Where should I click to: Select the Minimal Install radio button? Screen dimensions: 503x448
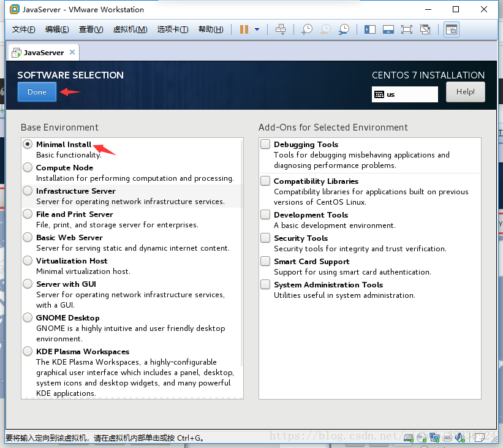click(x=28, y=145)
